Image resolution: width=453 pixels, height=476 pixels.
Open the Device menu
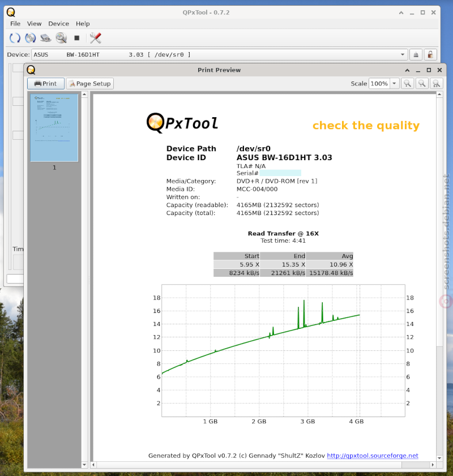point(58,24)
